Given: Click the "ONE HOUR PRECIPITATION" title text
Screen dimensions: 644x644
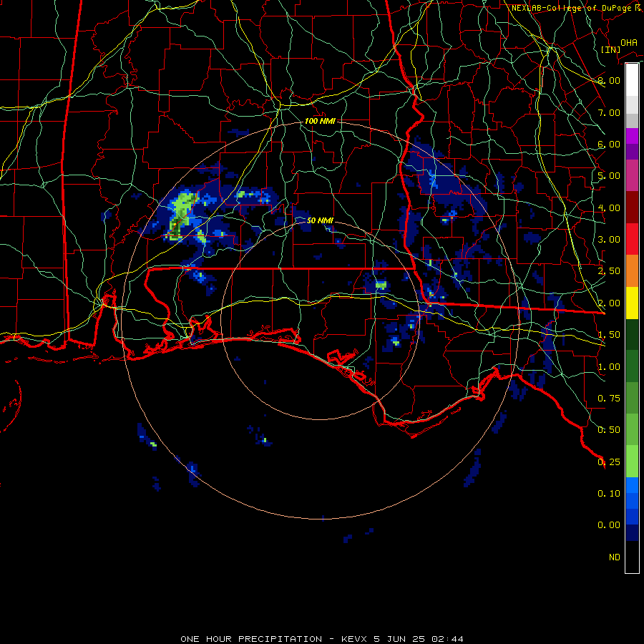Looking at the screenshot, I should 251,639.
